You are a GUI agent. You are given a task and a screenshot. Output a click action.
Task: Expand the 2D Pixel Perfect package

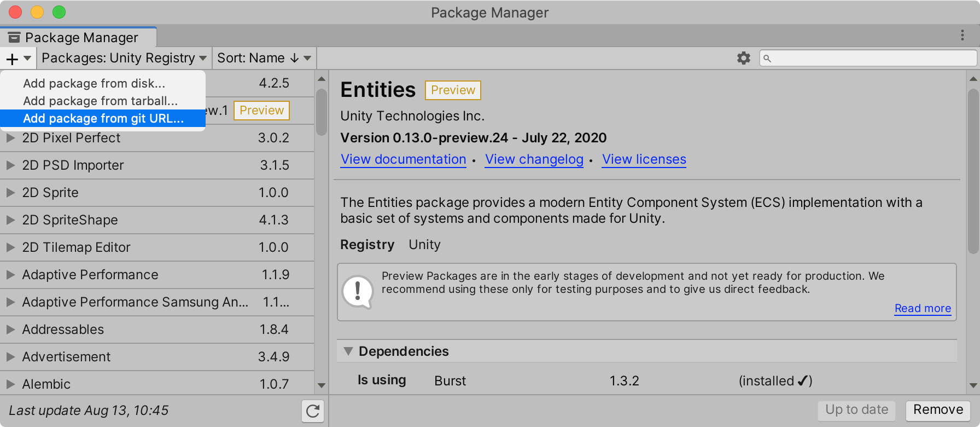(10, 138)
